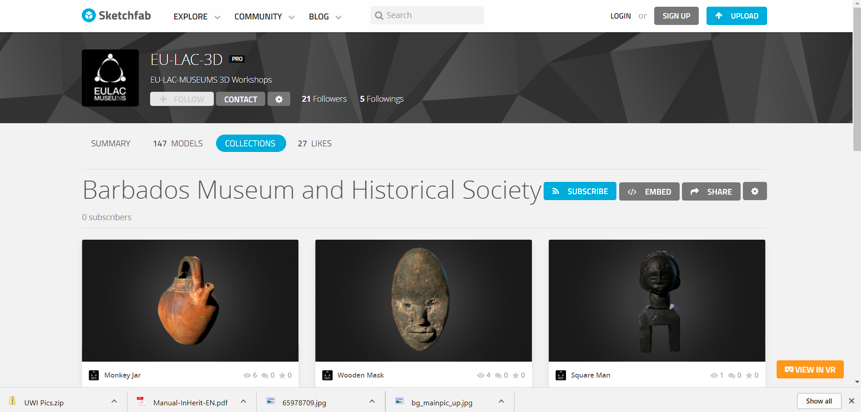This screenshot has width=861, height=412.
Task: Switch to the Models tab
Action: point(178,143)
